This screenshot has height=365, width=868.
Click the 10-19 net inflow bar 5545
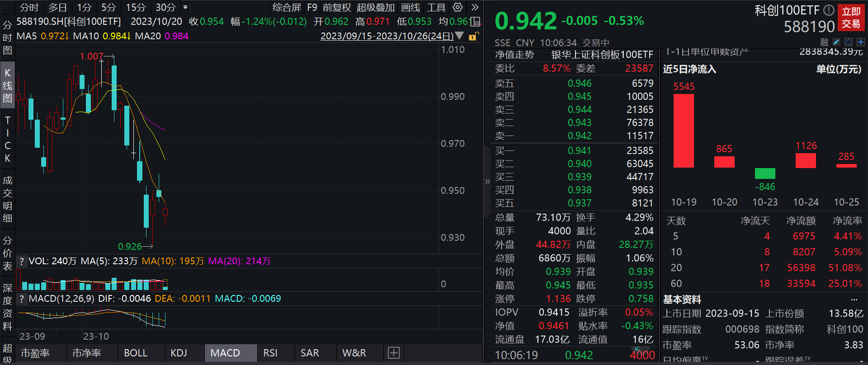point(684,131)
